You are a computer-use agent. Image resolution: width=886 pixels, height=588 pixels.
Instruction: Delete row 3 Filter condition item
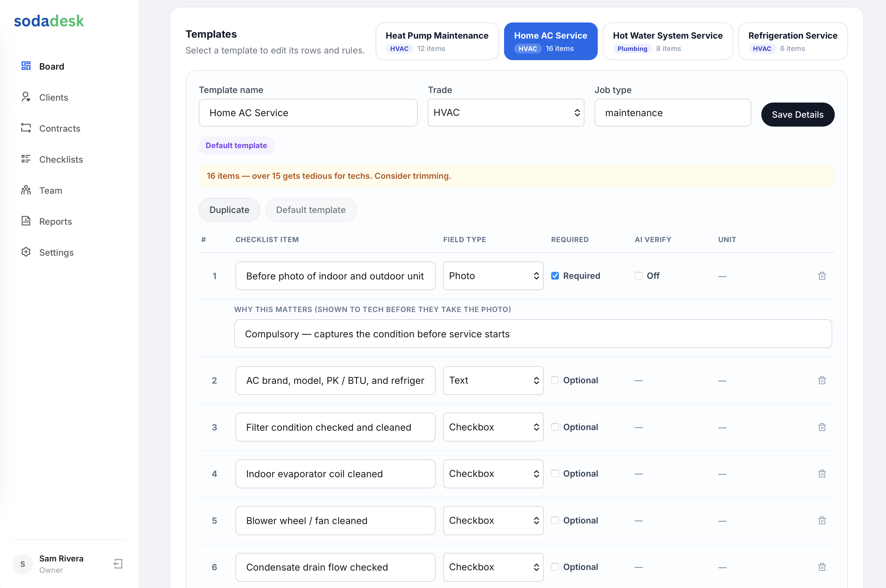point(822,427)
